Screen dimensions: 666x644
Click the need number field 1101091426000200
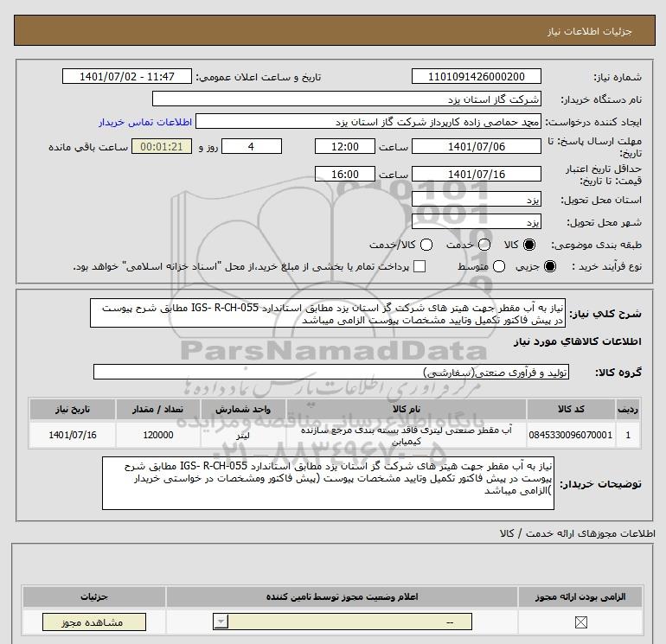coord(476,76)
